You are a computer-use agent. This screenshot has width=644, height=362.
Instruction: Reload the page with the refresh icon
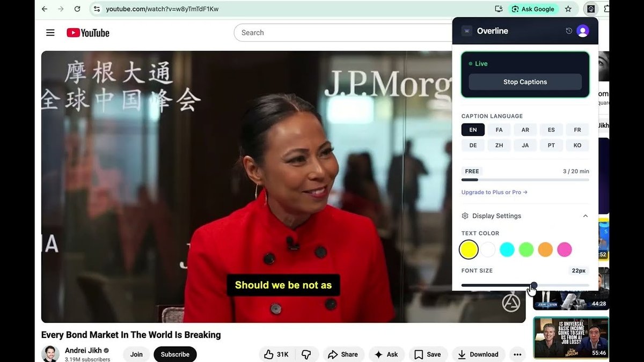[x=77, y=9]
